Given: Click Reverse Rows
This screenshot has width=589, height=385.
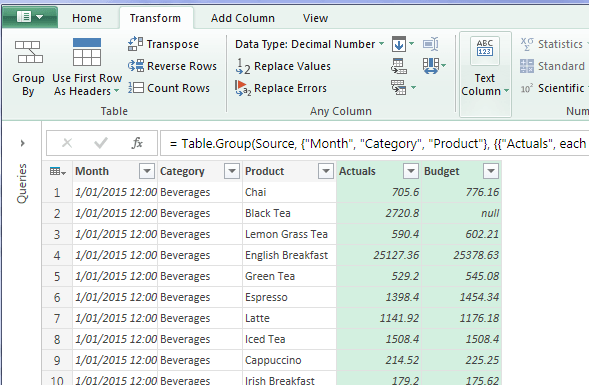Looking at the screenshot, I should tap(172, 66).
